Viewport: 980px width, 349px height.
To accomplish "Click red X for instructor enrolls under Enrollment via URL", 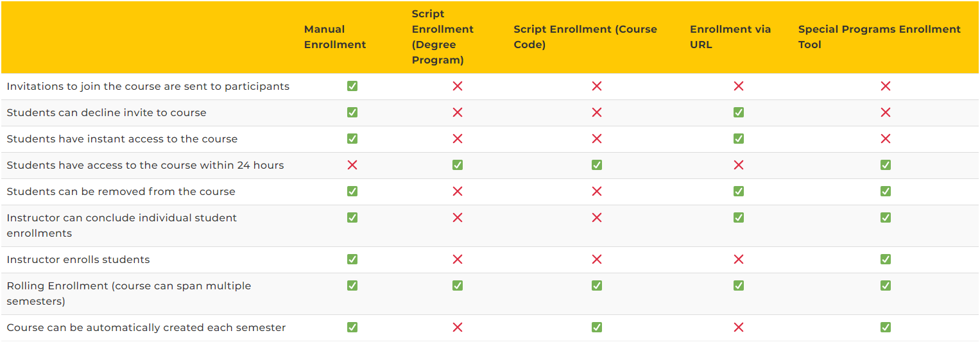I will (x=738, y=259).
